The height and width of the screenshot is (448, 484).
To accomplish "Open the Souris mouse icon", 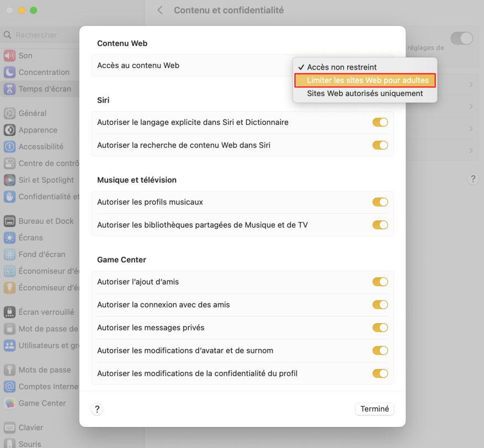I will click(9, 444).
